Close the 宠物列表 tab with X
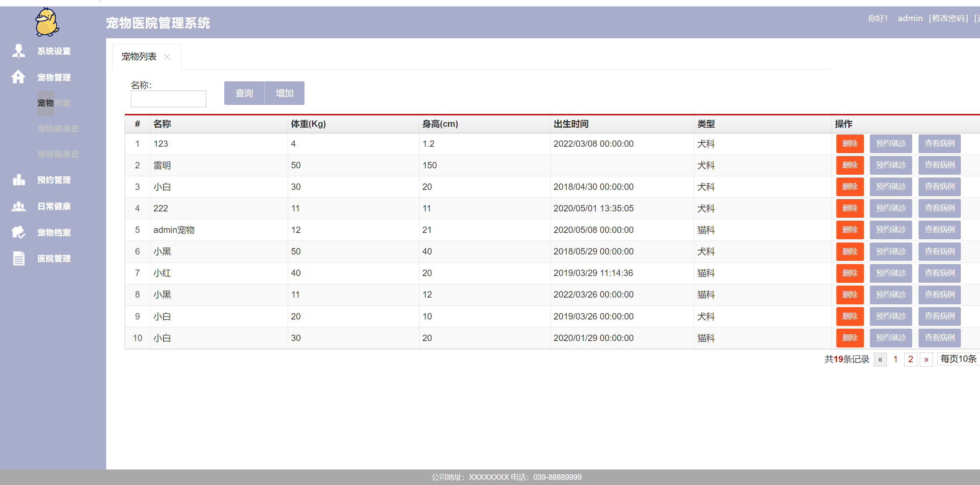 click(167, 57)
